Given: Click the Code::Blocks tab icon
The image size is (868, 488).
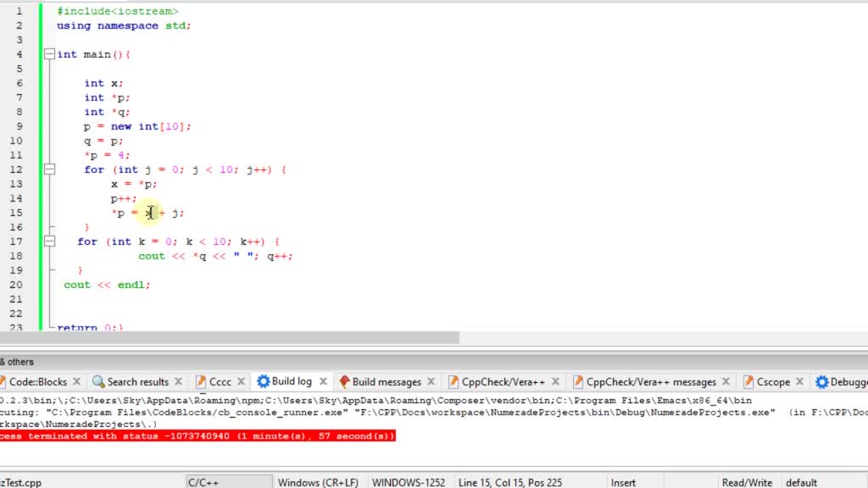Looking at the screenshot, I should [5, 381].
